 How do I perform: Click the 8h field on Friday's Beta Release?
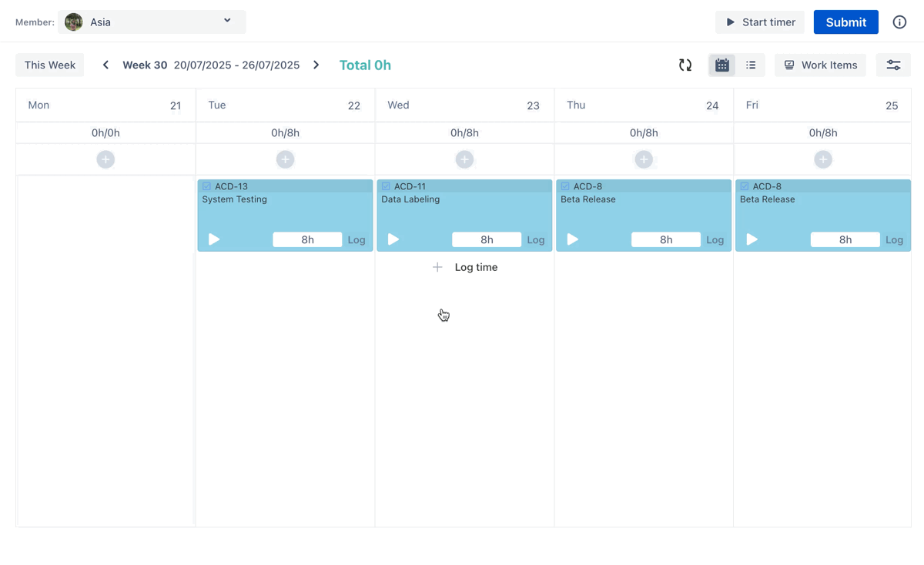tap(845, 239)
